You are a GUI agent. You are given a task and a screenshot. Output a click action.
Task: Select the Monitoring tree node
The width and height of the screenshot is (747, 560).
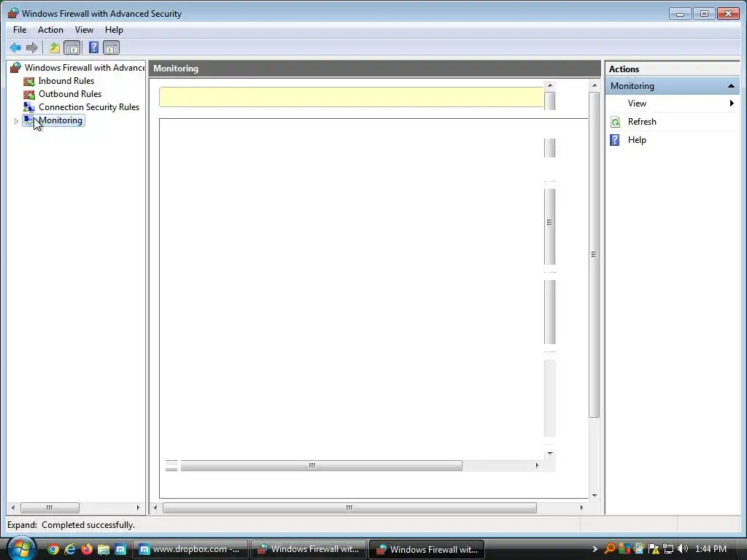coord(61,120)
